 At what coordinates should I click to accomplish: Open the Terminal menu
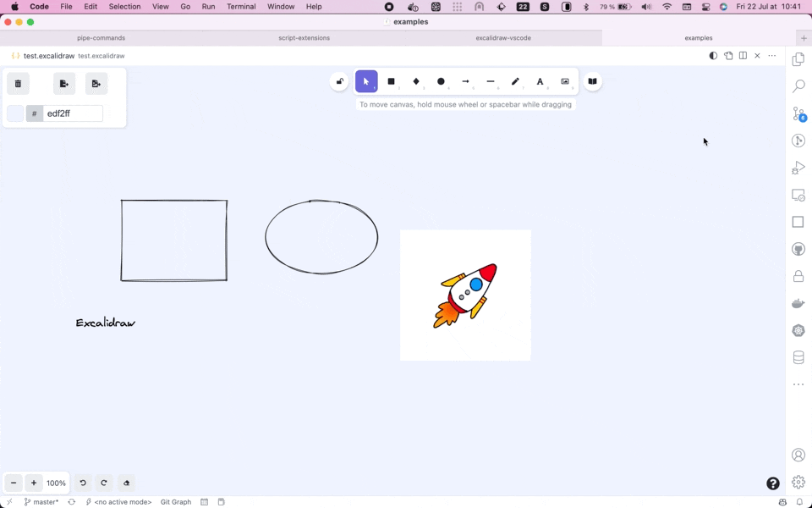coord(241,7)
